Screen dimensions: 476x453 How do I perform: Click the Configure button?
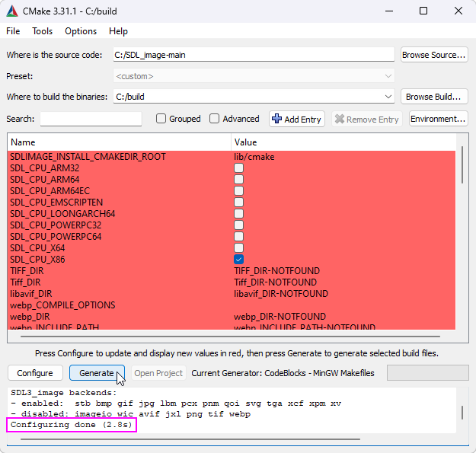[x=35, y=373]
